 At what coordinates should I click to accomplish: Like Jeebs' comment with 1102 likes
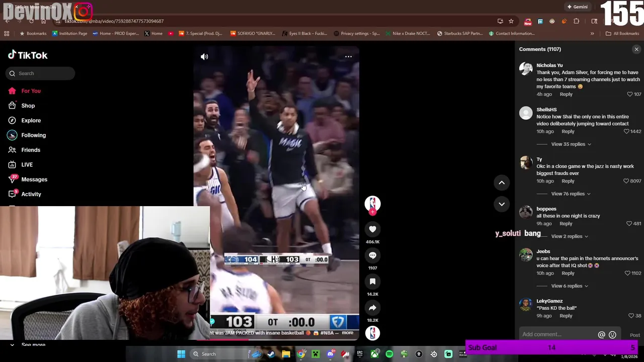click(x=627, y=274)
